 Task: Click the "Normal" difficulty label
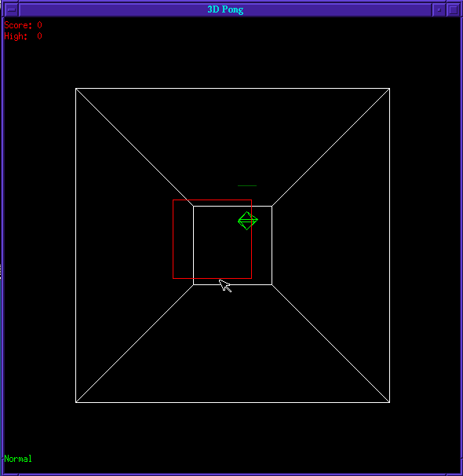18,459
